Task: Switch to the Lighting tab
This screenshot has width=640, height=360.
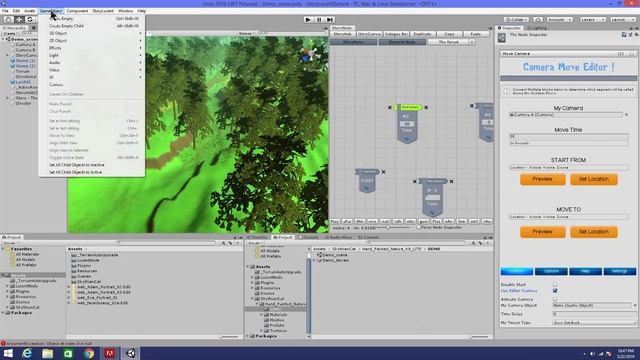Action: pyautogui.click(x=537, y=28)
